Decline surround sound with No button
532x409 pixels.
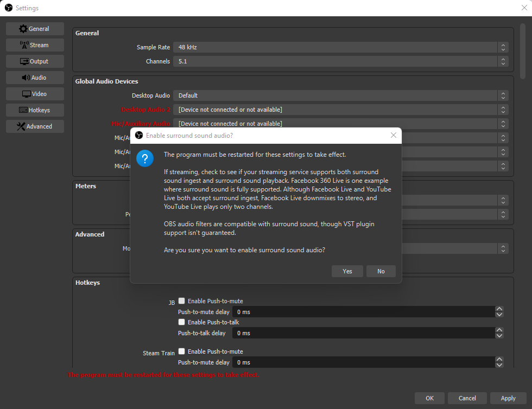[x=381, y=271]
